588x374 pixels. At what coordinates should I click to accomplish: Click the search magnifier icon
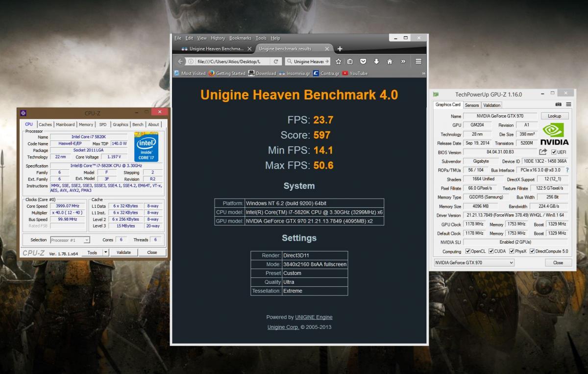[x=290, y=61]
